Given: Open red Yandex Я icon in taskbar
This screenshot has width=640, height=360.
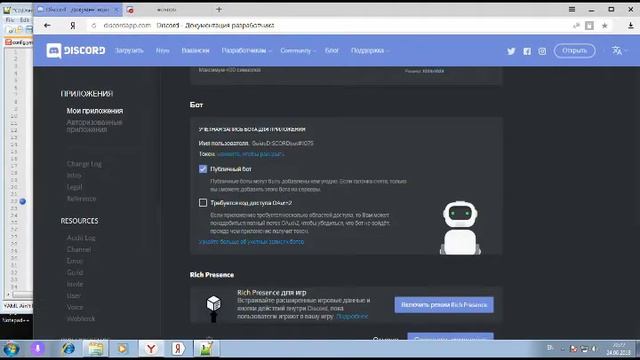Looking at the screenshot, I should 178,349.
